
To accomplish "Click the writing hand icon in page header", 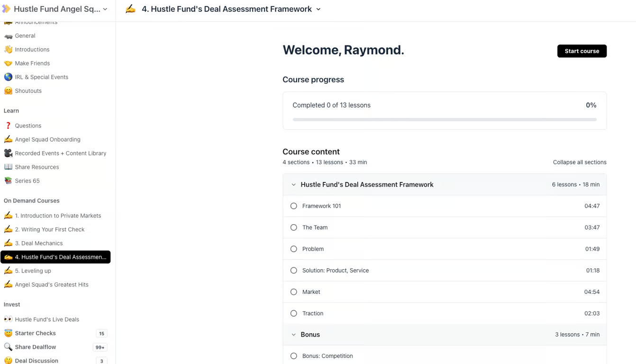I will (130, 9).
